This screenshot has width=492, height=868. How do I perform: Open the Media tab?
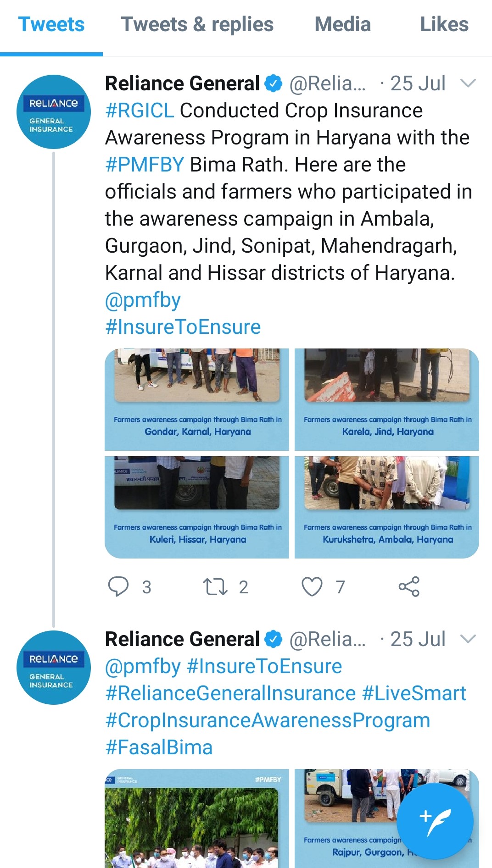point(342,25)
